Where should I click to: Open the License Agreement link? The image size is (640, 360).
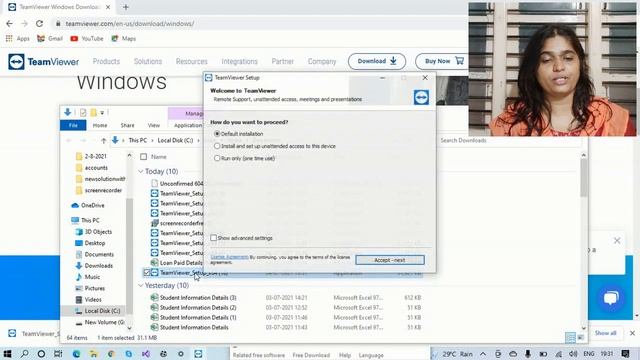pos(229,257)
